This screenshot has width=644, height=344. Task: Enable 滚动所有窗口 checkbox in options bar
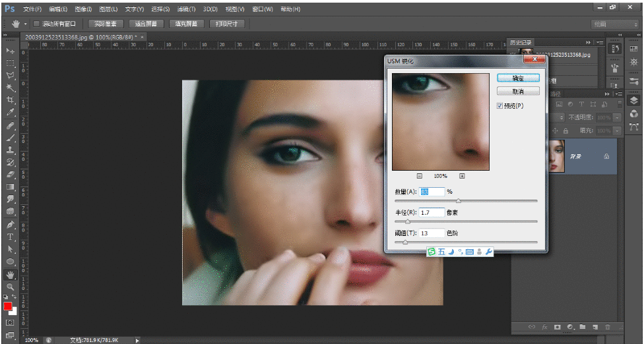coord(37,24)
